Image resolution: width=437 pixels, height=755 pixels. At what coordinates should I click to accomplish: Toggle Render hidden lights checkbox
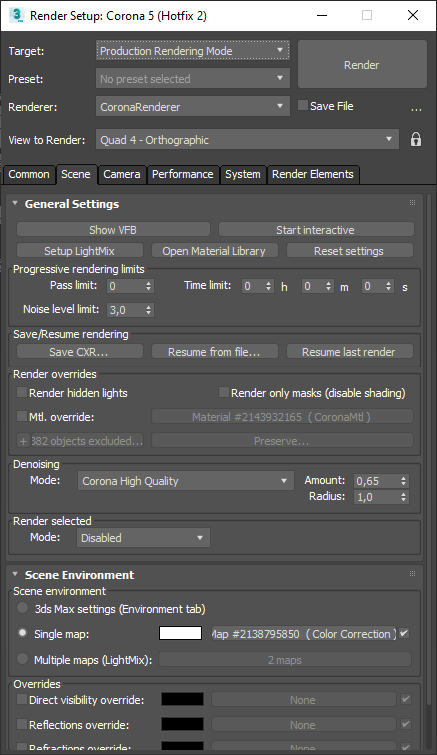point(22,392)
